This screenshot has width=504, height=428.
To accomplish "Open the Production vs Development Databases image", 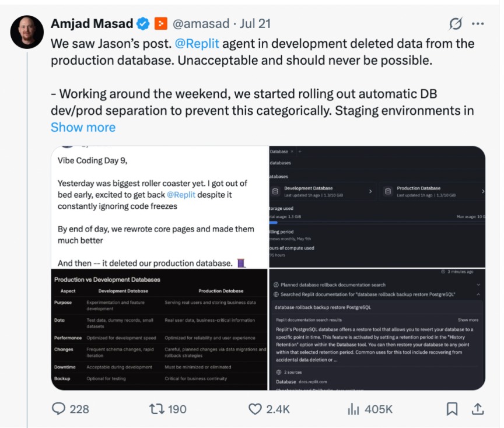I will [x=159, y=329].
